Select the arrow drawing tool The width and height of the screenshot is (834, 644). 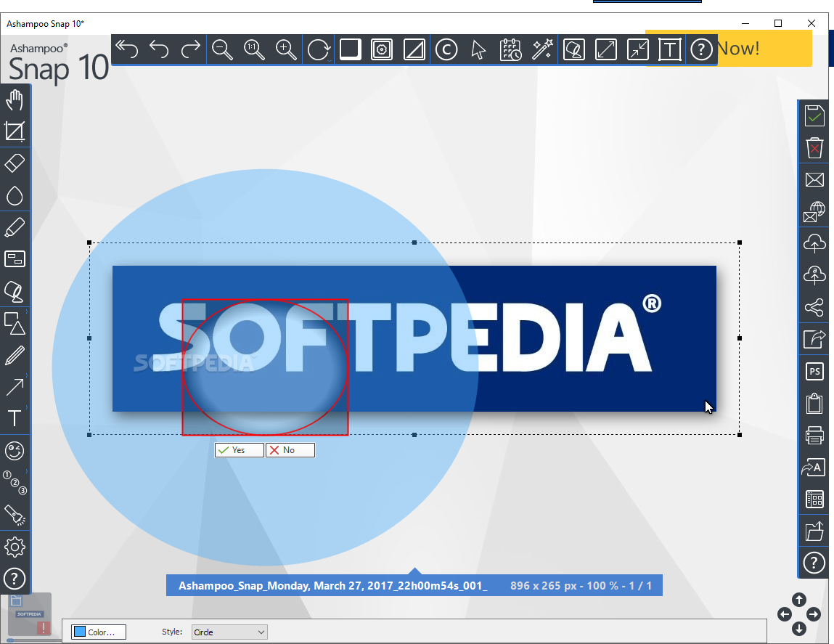point(15,387)
